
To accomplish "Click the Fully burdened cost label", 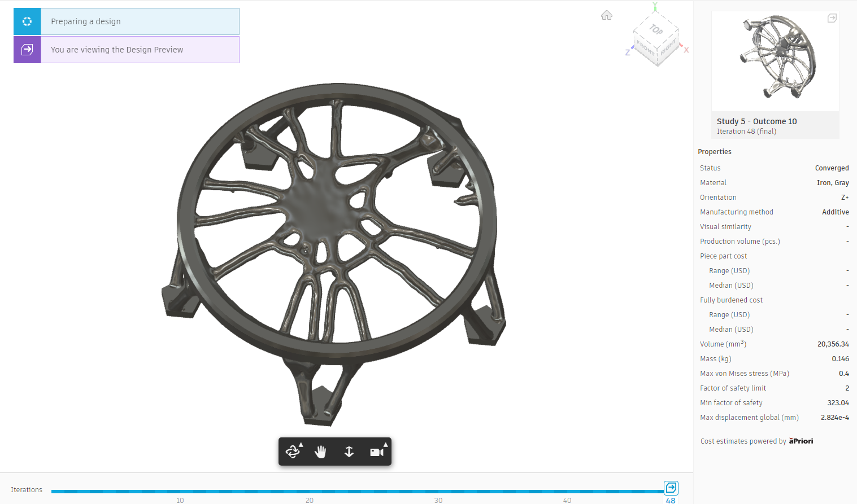I will pos(731,300).
